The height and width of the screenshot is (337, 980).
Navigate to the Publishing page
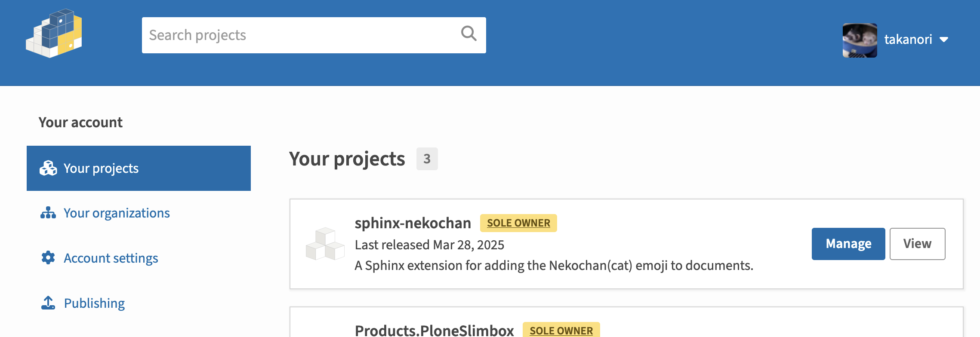click(x=94, y=303)
